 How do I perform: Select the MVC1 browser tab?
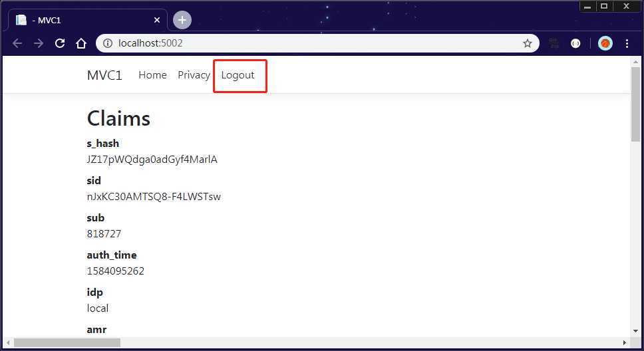point(87,20)
